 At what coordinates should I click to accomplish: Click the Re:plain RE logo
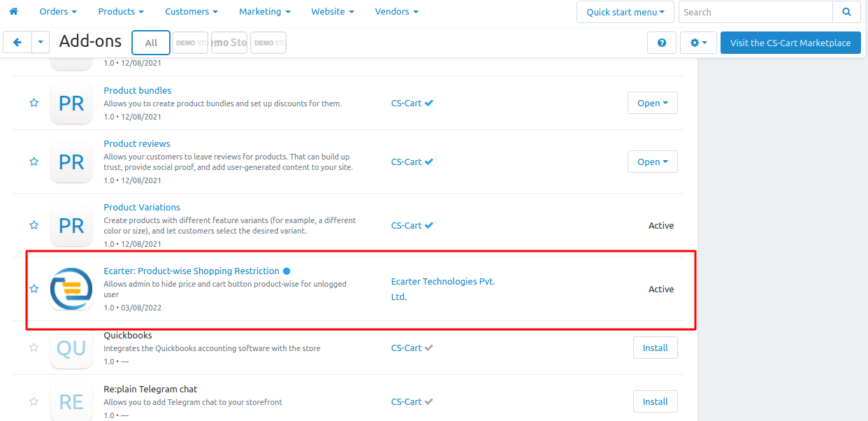71,401
